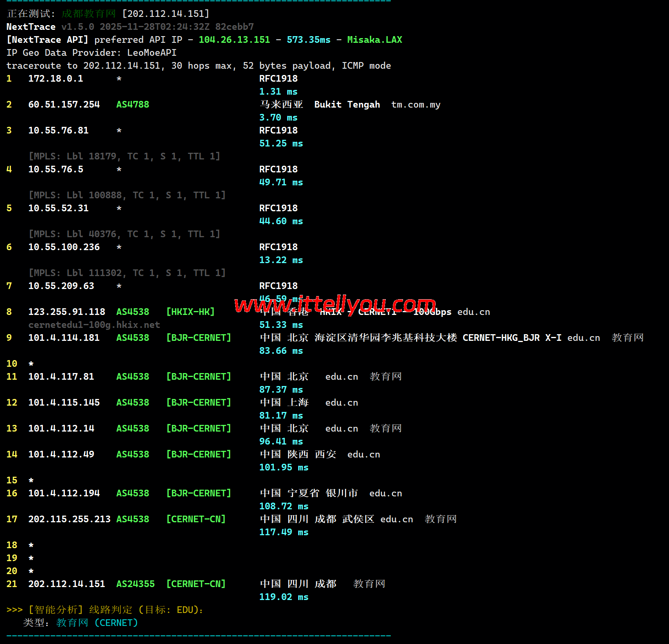This screenshot has width=669, height=644.
Task: Click AS4788 label on hop 2
Action: coord(132,104)
